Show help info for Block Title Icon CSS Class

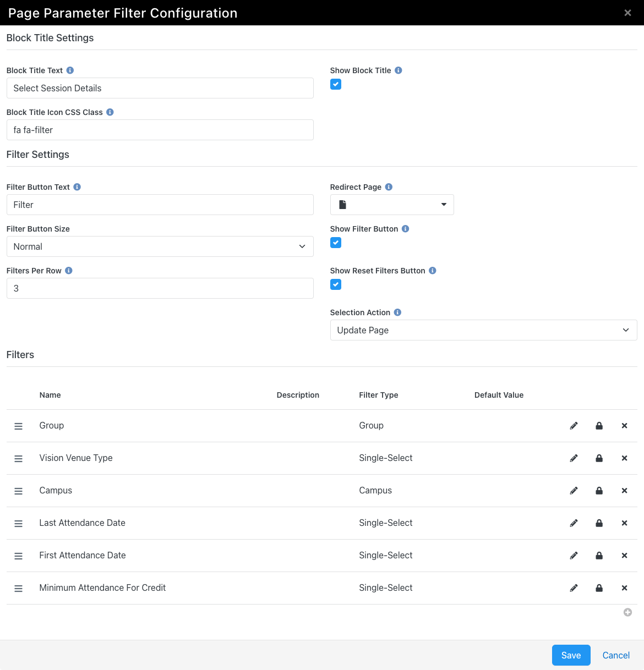(x=110, y=112)
